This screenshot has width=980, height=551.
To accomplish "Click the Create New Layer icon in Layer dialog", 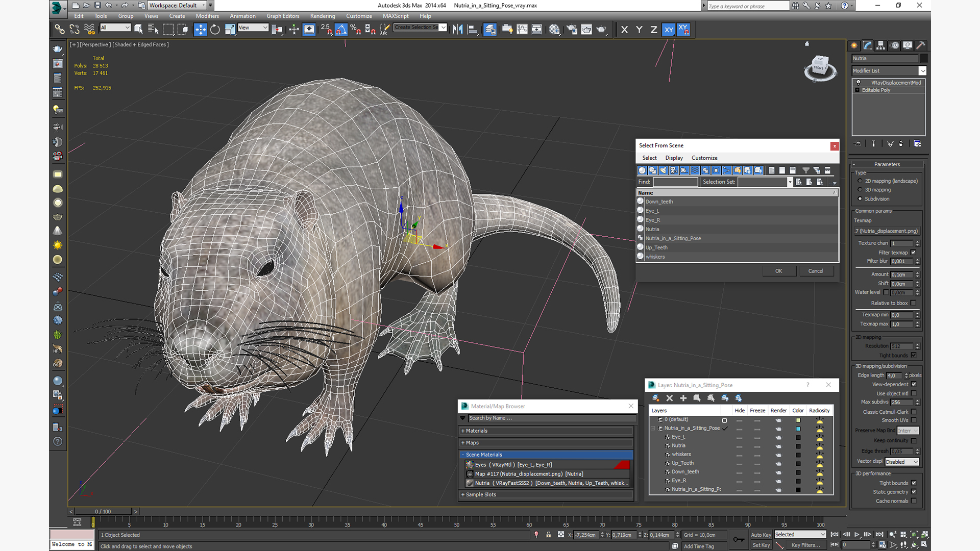I will tap(656, 398).
